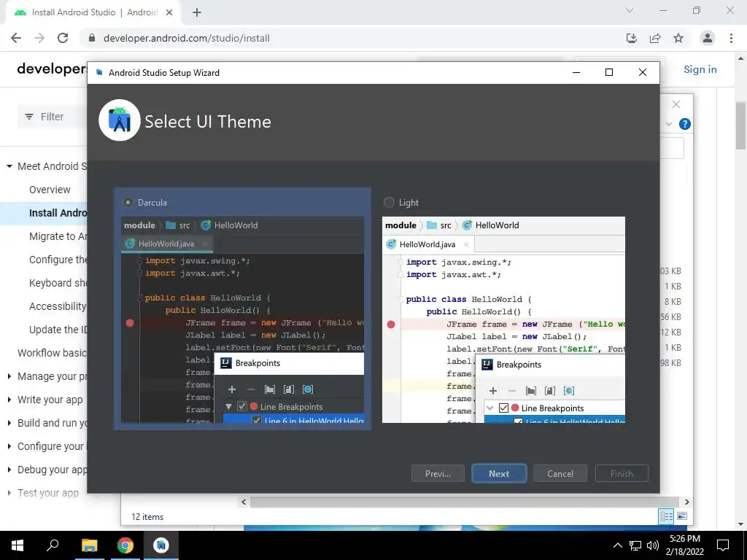Open a new browser tab
This screenshot has height=560, width=747.
197,12
